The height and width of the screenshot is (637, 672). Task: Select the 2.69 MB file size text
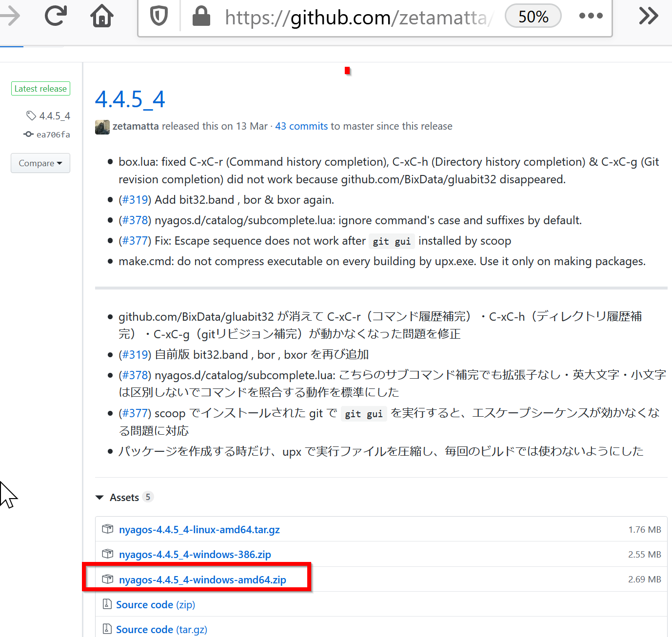645,579
